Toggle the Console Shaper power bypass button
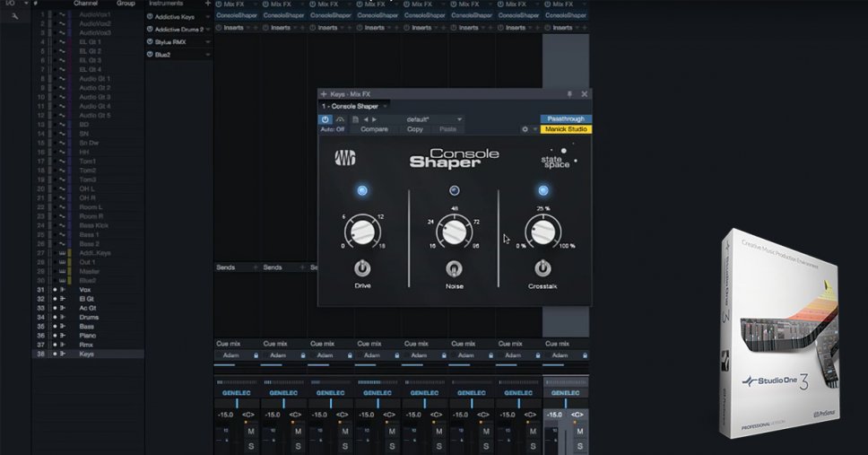 point(325,118)
